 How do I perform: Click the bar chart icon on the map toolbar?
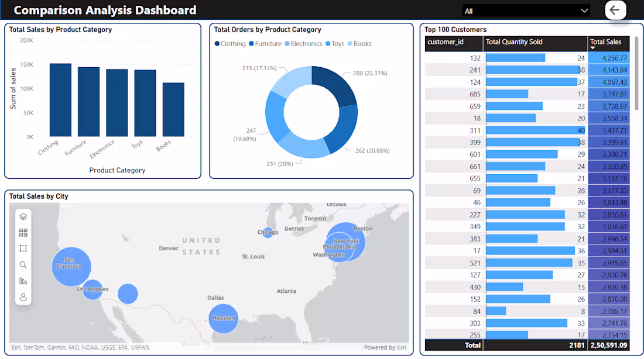pos(23,281)
